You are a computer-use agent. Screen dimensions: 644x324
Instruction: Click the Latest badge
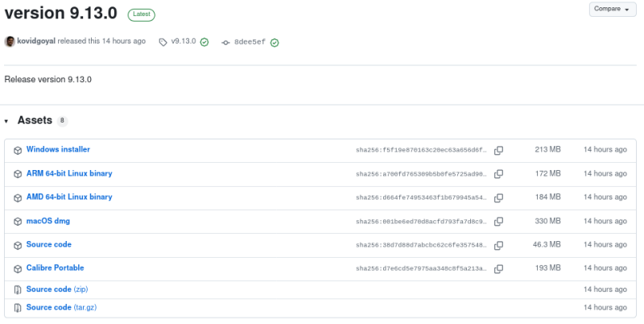click(142, 15)
